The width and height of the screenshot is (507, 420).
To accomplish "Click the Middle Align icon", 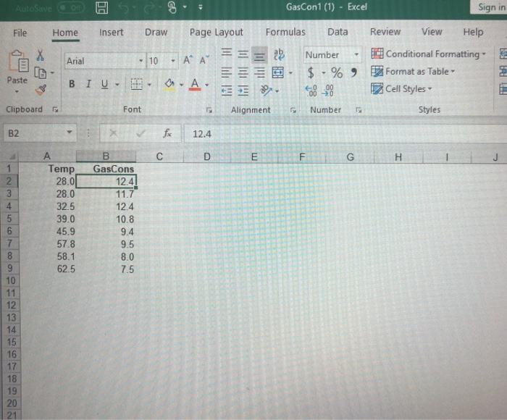I will tap(243, 54).
